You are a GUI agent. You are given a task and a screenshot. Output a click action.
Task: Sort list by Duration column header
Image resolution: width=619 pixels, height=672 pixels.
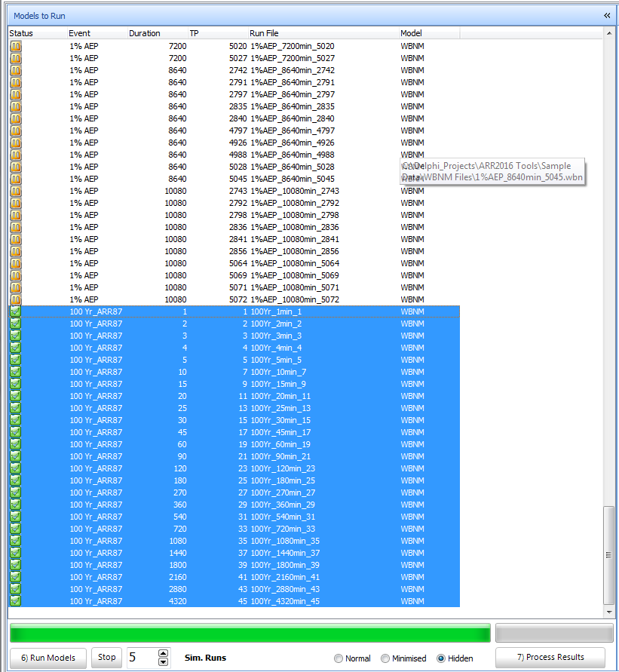[x=158, y=33]
